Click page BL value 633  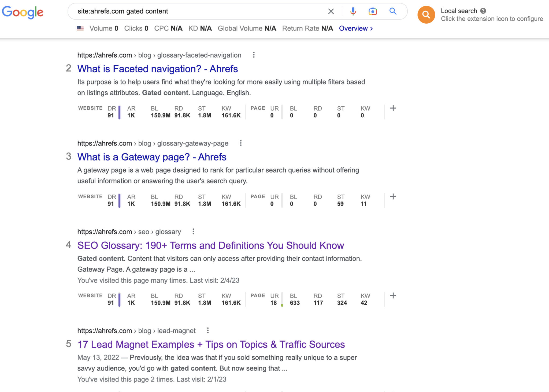point(295,303)
